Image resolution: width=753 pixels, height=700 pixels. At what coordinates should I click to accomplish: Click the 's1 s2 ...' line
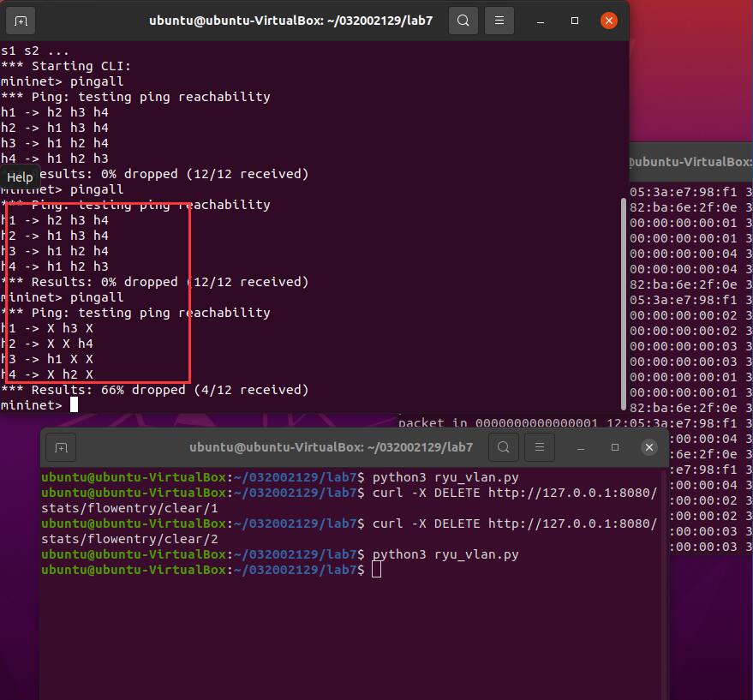[34, 51]
